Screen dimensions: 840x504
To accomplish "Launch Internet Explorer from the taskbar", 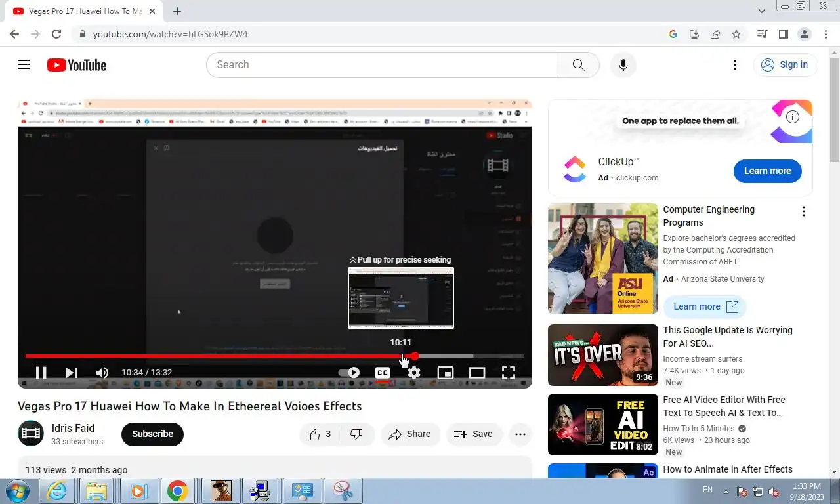I will [x=57, y=491].
